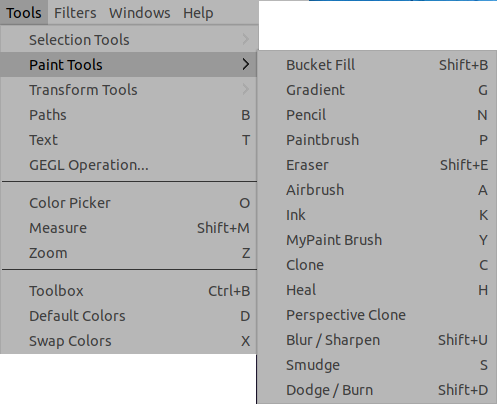
Task: Open the Filters menu
Action: pyautogui.click(x=75, y=13)
